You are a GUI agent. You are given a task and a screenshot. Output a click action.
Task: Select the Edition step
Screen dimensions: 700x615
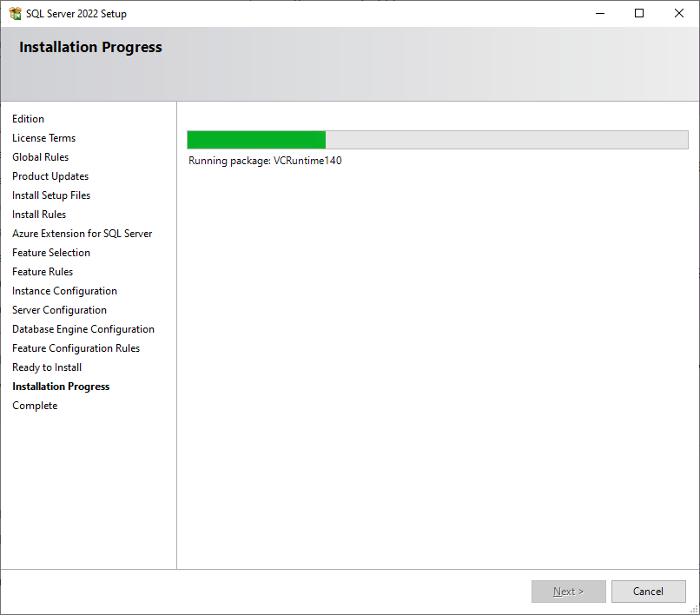[x=28, y=118]
